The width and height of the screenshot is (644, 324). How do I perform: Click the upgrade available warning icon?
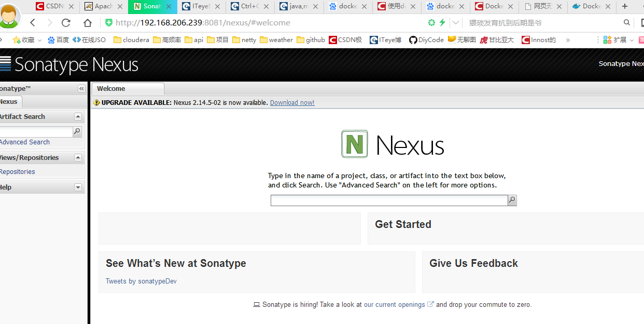pyautogui.click(x=96, y=103)
